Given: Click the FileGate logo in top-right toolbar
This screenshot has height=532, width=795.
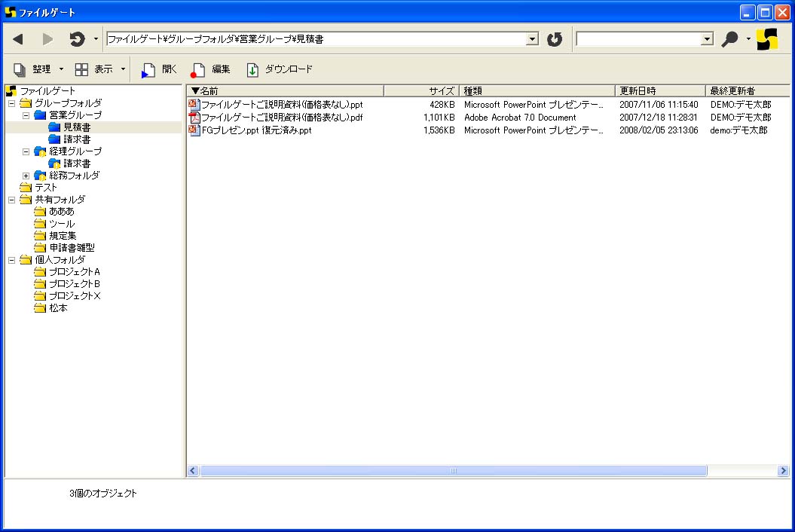Looking at the screenshot, I should [767, 39].
